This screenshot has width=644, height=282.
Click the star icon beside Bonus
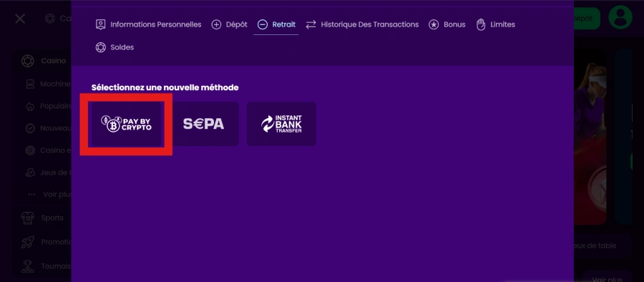[434, 24]
